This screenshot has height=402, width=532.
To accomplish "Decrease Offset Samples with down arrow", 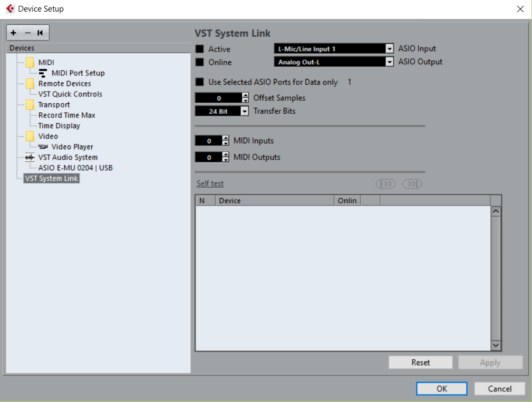I will point(245,100).
